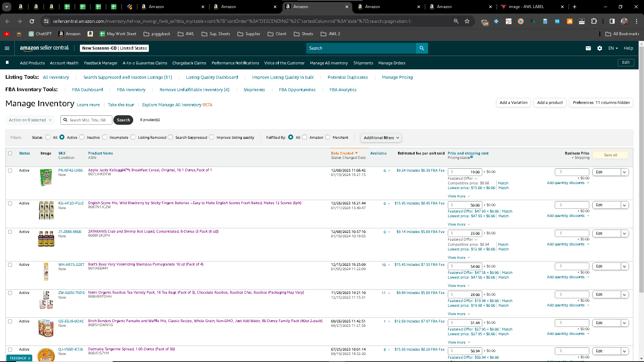Select the Inactive status radio button

click(82, 137)
